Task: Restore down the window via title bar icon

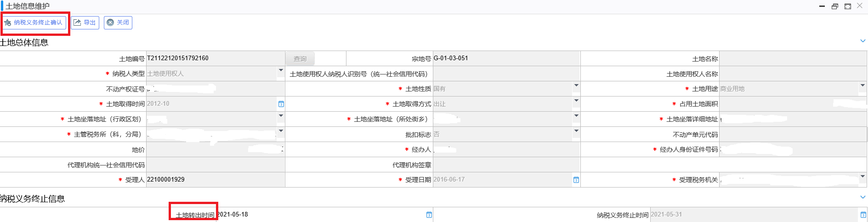Action: click(835, 6)
